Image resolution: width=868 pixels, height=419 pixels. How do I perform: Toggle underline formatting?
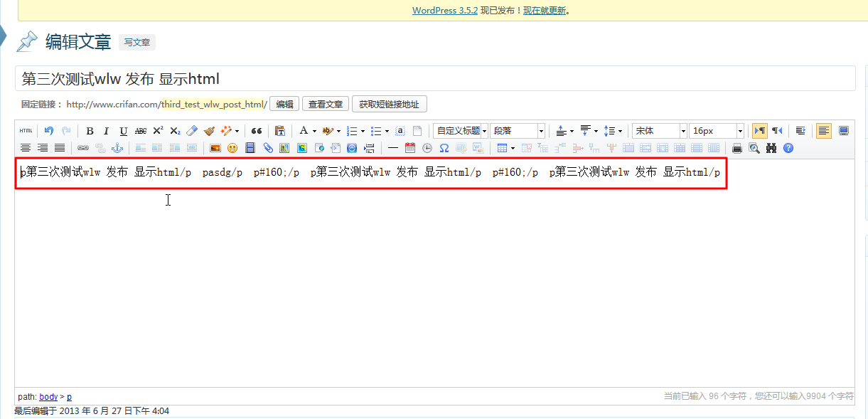[x=124, y=131]
